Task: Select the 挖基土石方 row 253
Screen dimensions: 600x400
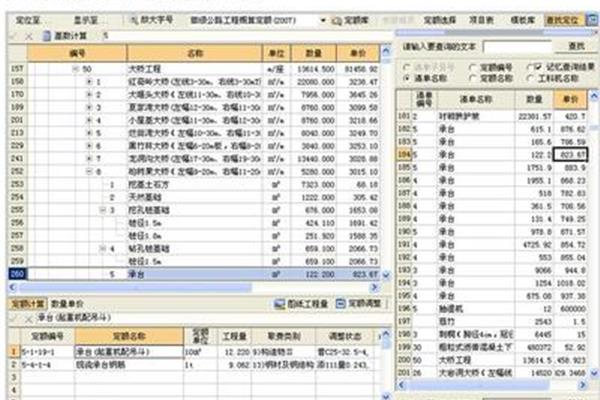Action: pos(194,184)
